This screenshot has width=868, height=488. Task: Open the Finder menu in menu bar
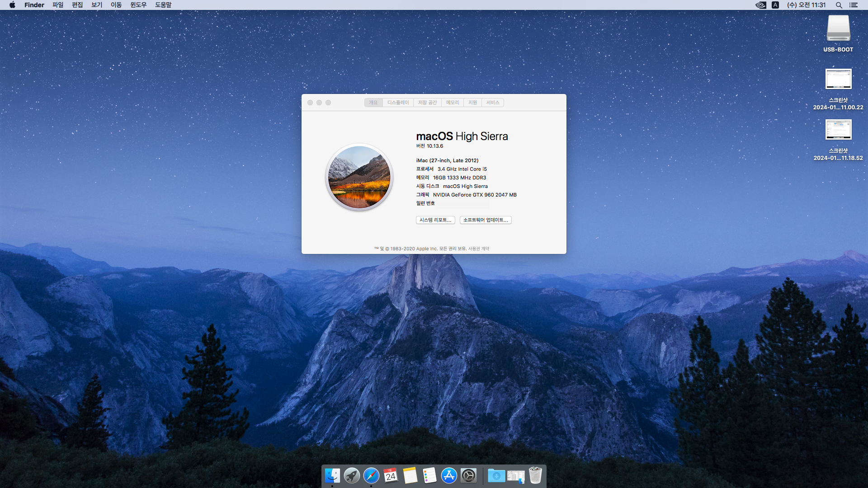point(34,5)
